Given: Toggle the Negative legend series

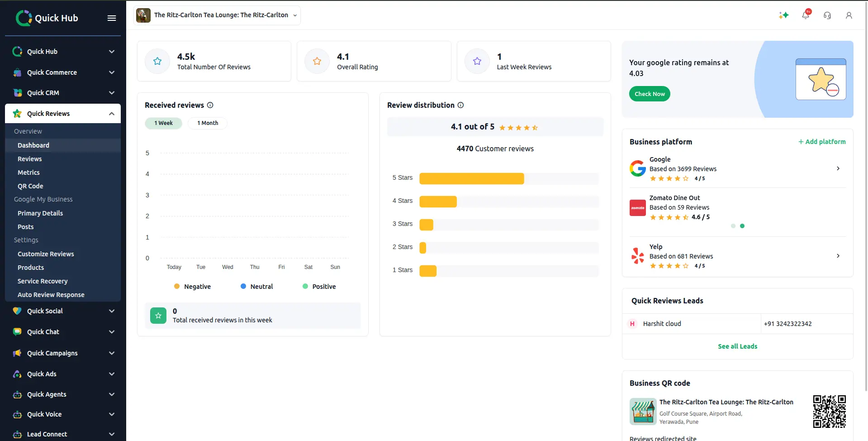Looking at the screenshot, I should [193, 287].
